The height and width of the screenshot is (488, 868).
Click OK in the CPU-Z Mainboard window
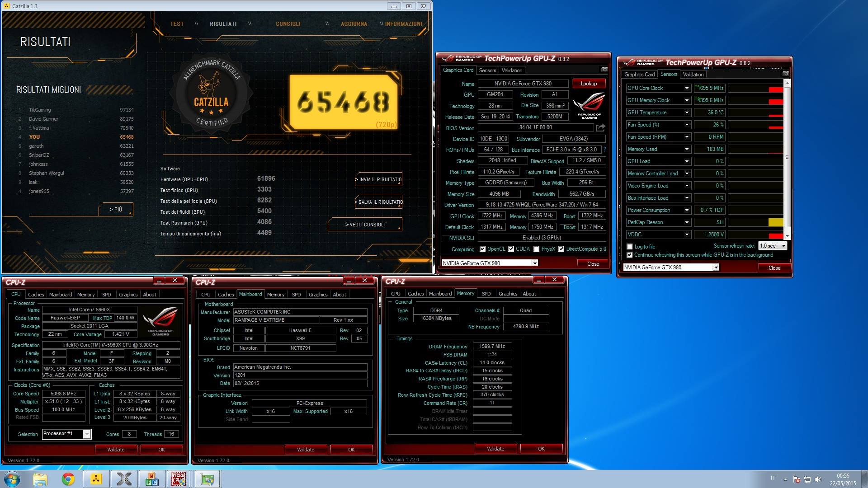352,450
